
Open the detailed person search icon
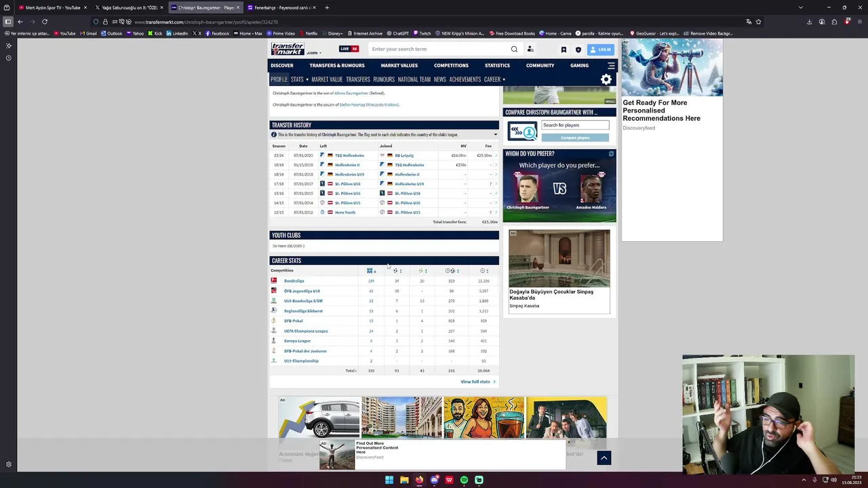[x=530, y=49]
